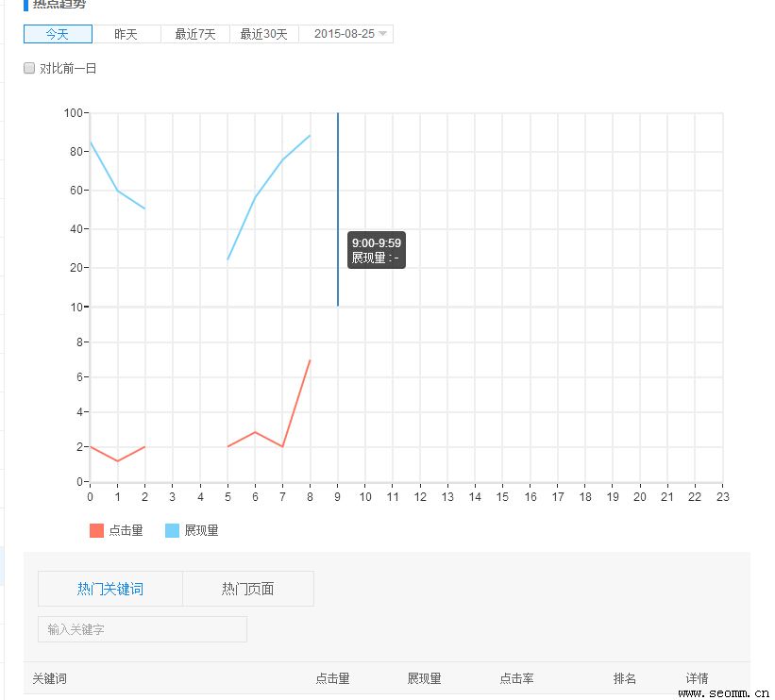This screenshot has width=775, height=700.
Task: Click x-axis hour label 23
Action: click(x=722, y=497)
